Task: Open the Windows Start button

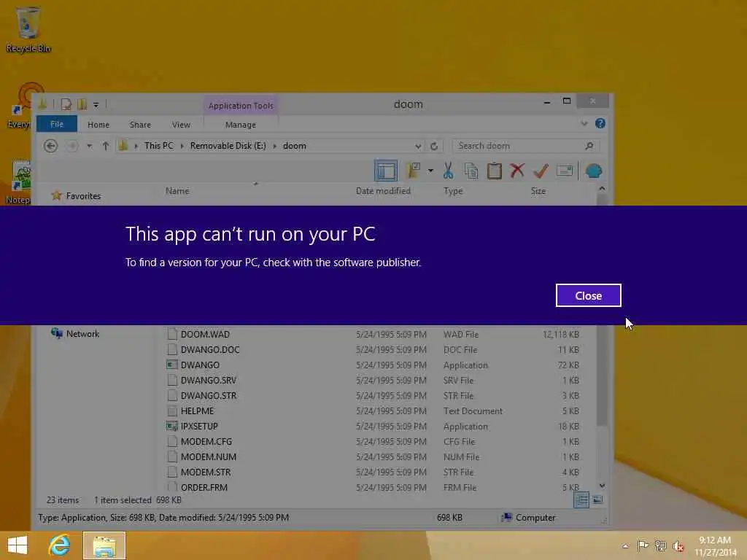Action: click(18, 545)
